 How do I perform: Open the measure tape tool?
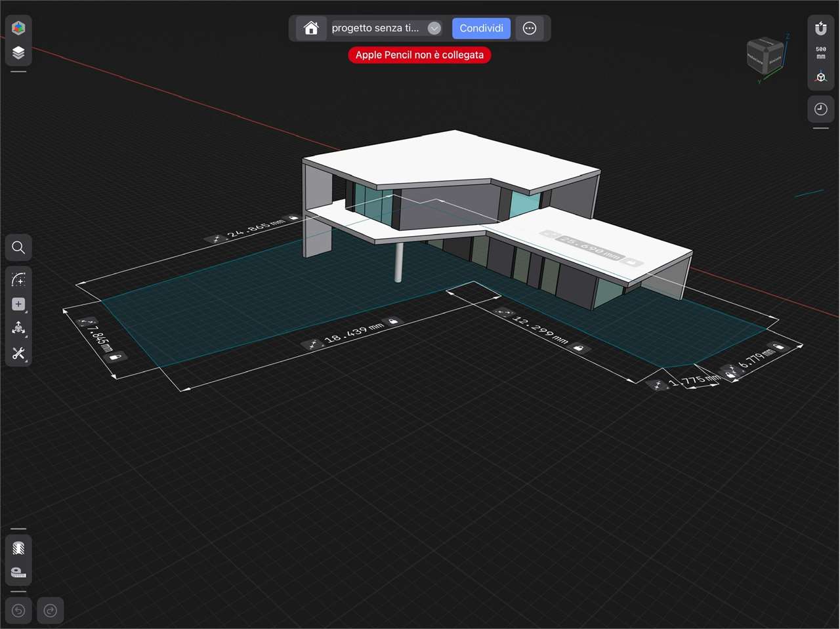click(x=18, y=573)
